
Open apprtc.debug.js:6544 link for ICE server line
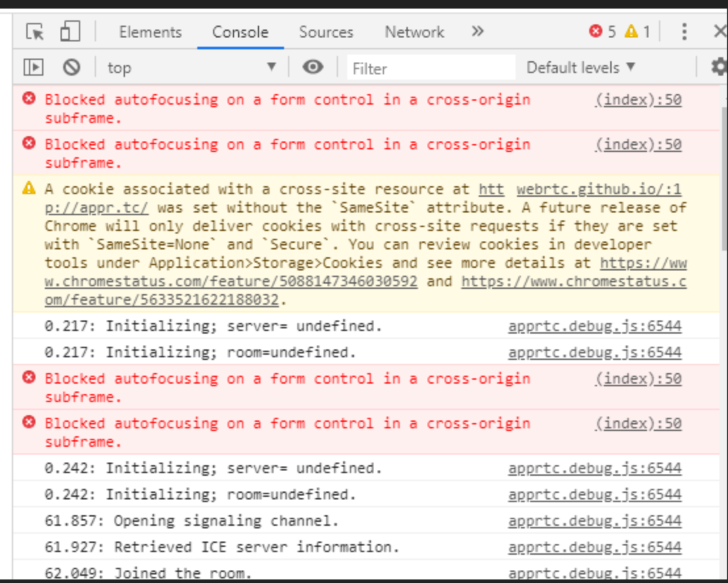(595, 547)
